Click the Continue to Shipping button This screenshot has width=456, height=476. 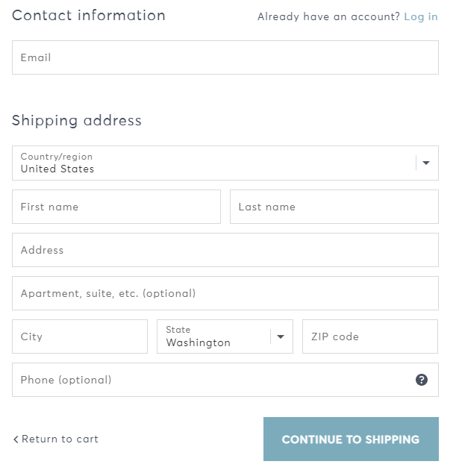pos(351,439)
